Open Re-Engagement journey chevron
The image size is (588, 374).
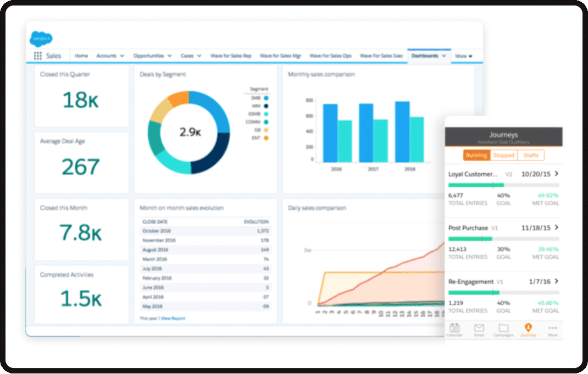557,281
